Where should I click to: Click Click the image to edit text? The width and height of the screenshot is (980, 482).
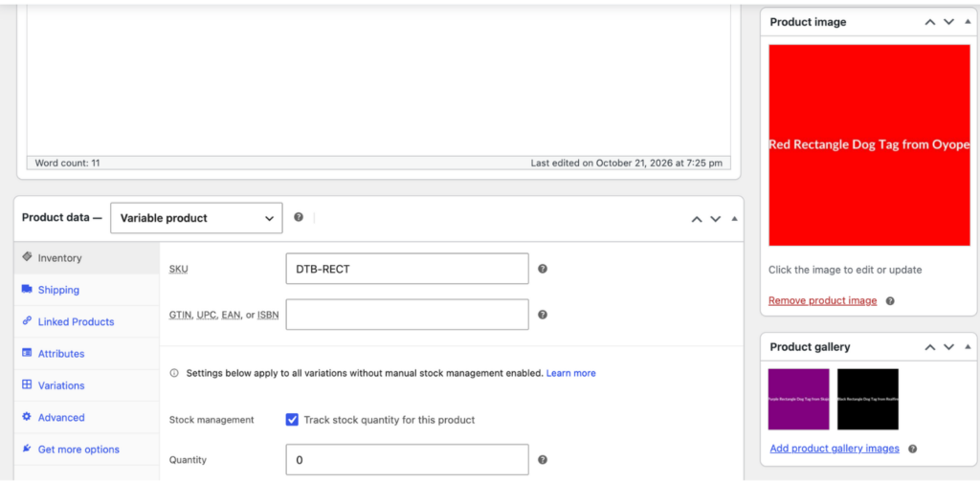845,270
